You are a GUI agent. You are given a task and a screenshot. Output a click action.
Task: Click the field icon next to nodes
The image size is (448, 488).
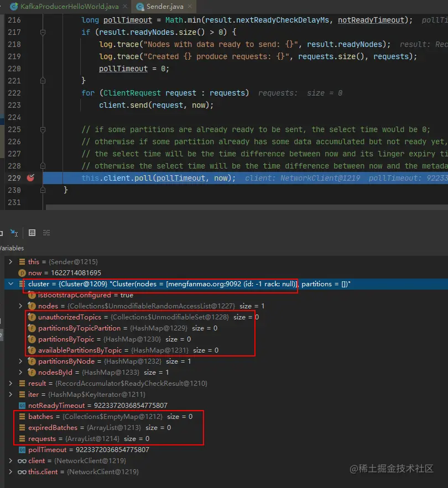(32, 306)
